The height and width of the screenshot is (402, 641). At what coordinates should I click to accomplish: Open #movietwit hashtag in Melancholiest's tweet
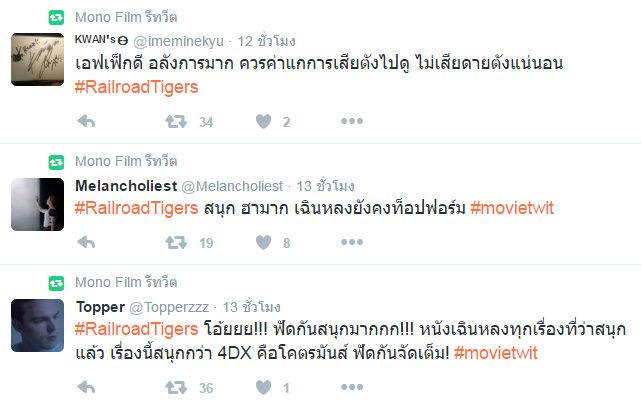[511, 208]
